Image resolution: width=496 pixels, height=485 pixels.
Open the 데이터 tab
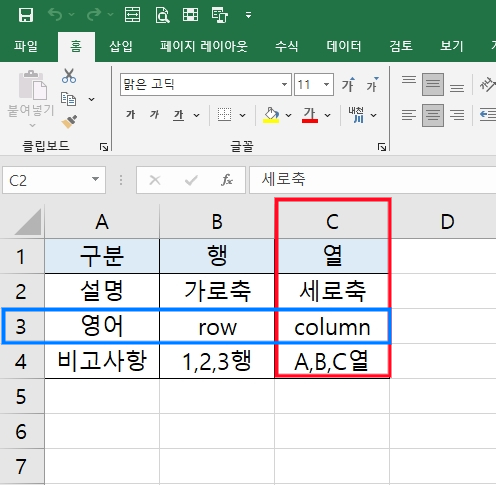344,46
